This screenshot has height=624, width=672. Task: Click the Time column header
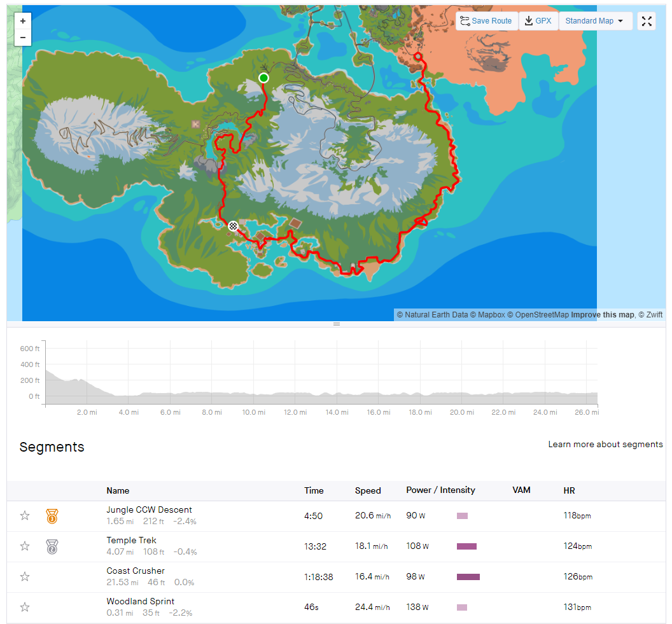point(314,491)
